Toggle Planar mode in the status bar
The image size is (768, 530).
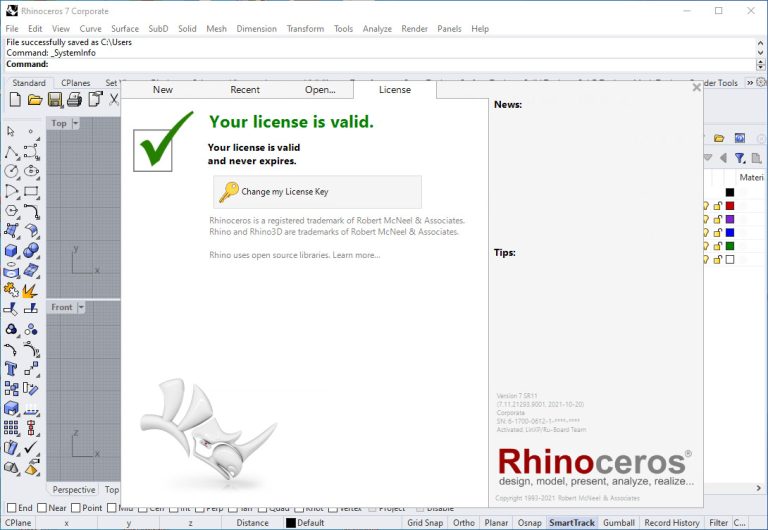(x=496, y=523)
